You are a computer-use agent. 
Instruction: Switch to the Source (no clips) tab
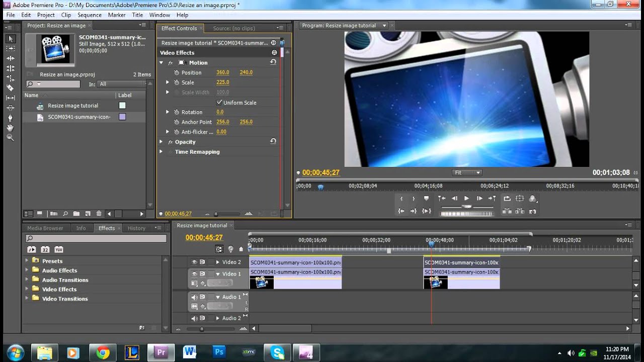pyautogui.click(x=233, y=29)
